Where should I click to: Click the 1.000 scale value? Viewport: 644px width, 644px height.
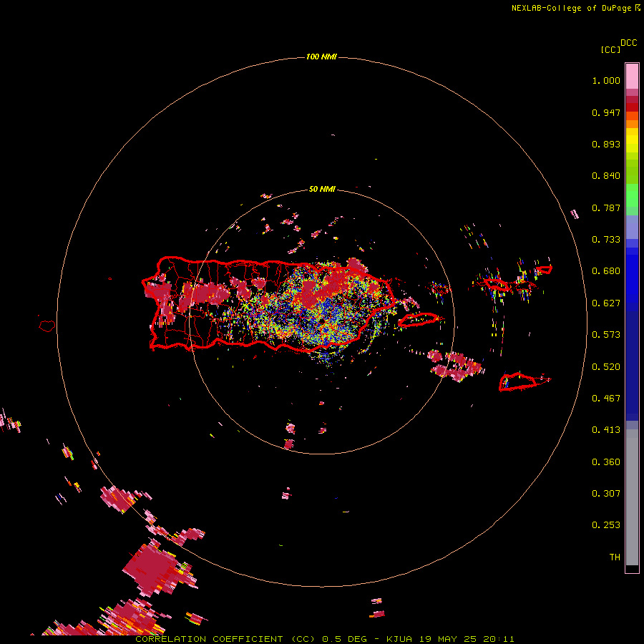coord(606,80)
